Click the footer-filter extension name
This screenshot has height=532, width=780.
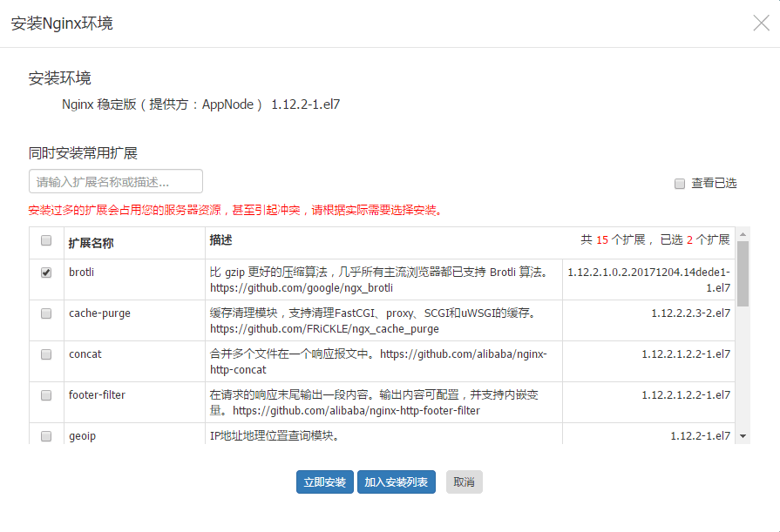pyautogui.click(x=97, y=395)
